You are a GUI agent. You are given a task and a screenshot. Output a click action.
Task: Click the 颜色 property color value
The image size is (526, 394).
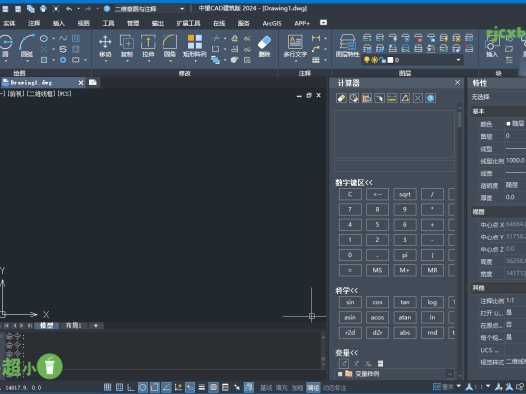click(x=515, y=124)
